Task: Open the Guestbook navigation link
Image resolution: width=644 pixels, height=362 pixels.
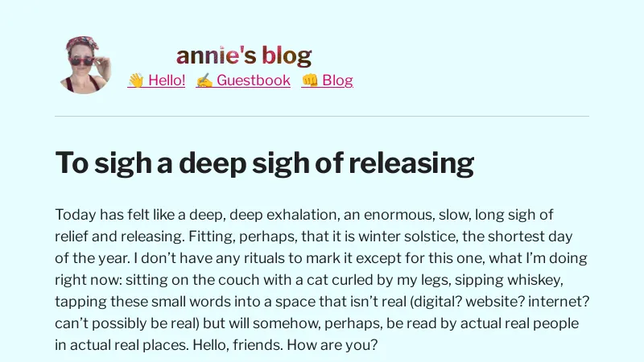Action: pos(253,80)
